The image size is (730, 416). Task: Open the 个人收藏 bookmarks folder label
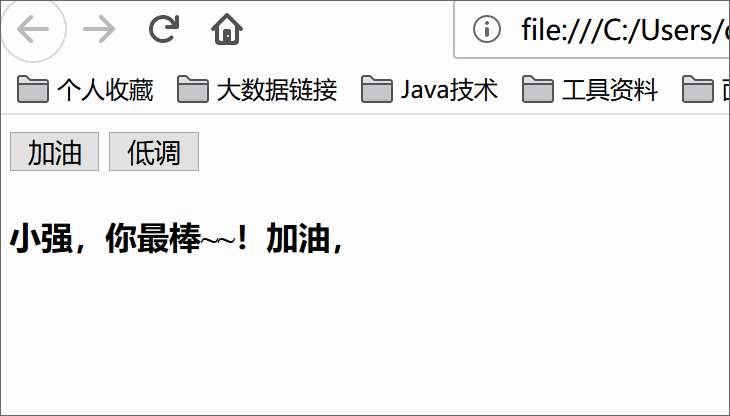coord(105,89)
